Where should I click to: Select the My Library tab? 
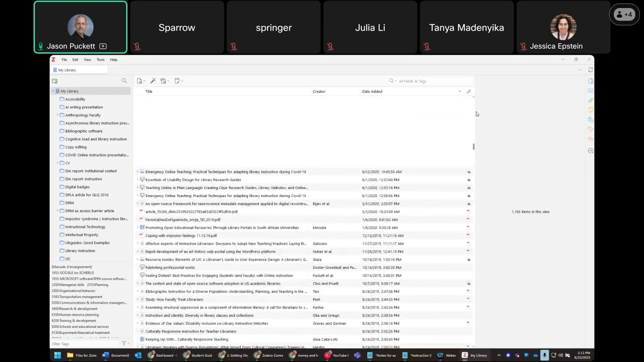(79, 70)
